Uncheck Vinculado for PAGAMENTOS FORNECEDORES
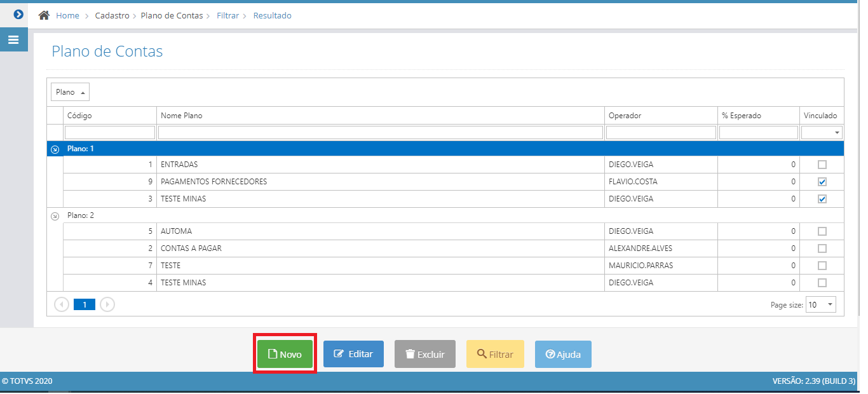Screen dimensions: 868x394 tap(822, 182)
